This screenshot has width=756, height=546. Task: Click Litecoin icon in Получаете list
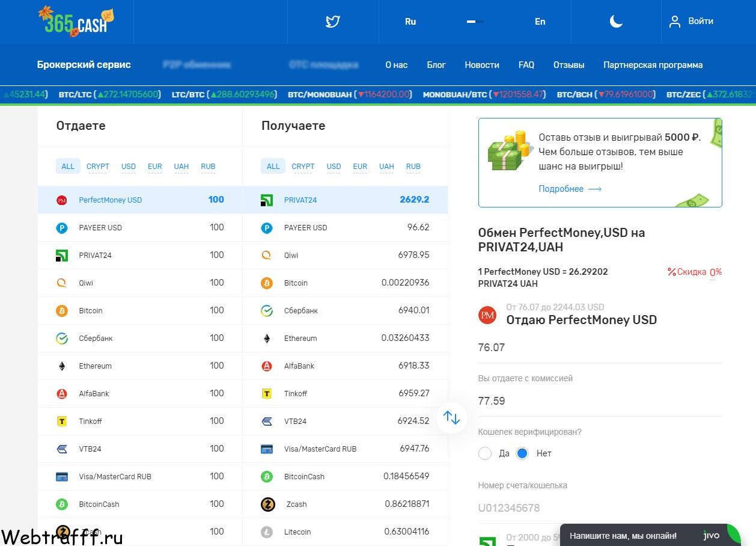tap(267, 532)
